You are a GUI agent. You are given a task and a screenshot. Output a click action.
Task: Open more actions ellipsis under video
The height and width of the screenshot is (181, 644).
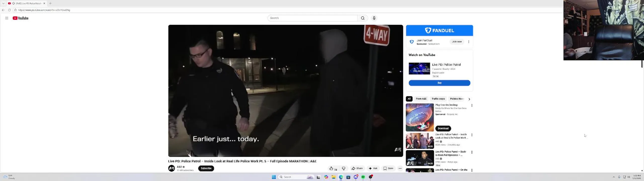(x=400, y=168)
